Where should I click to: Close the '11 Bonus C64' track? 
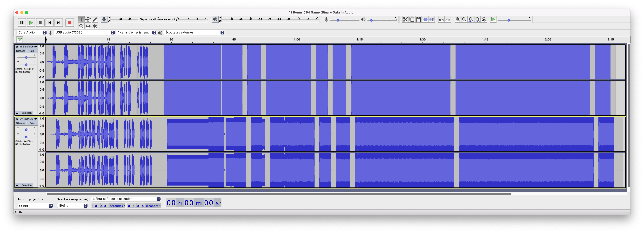click(x=17, y=47)
